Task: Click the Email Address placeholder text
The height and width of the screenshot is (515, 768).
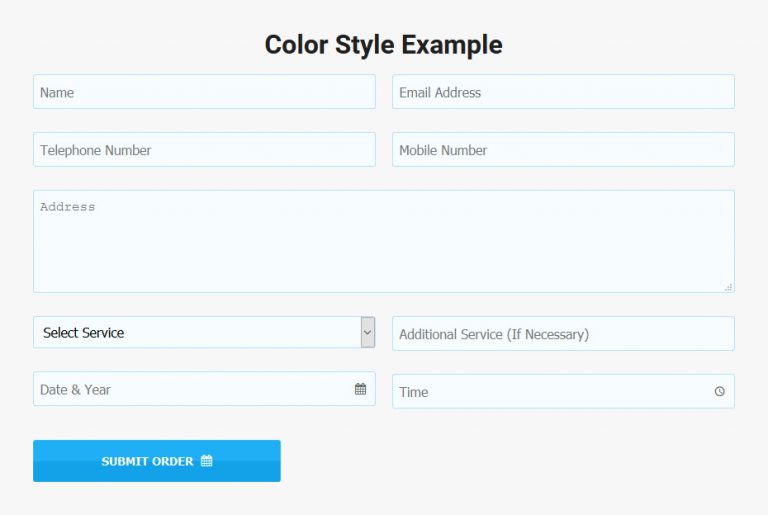Action: (440, 92)
